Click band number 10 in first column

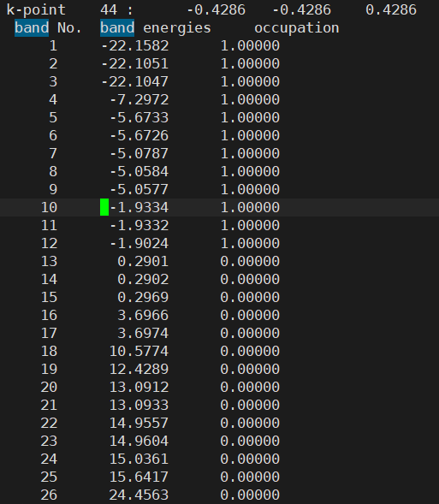(x=49, y=208)
